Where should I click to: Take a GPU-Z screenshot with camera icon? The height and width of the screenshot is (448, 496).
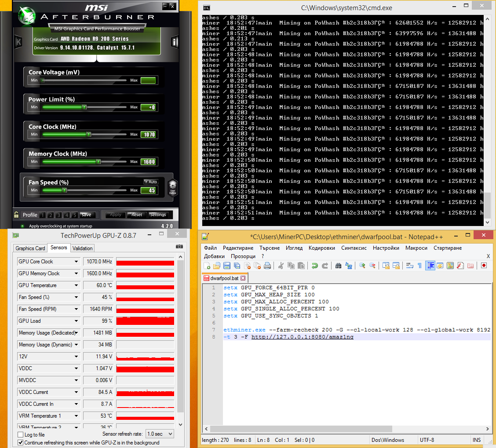(179, 247)
